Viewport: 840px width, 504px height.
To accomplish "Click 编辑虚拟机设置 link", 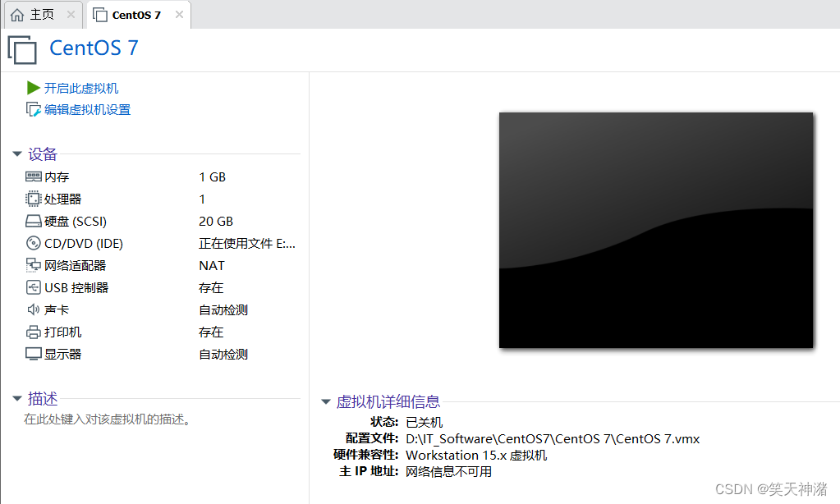I will (x=87, y=110).
